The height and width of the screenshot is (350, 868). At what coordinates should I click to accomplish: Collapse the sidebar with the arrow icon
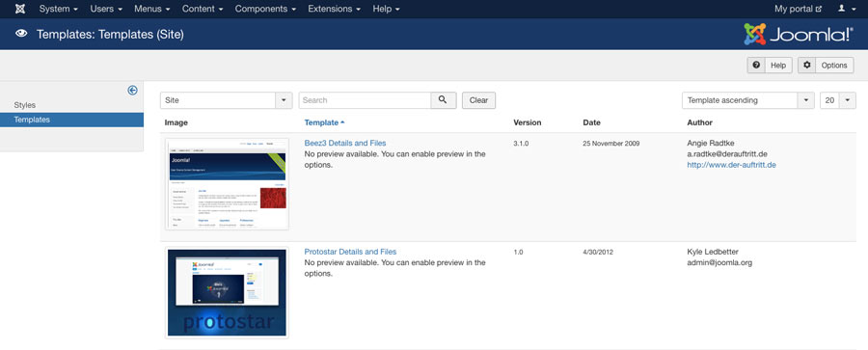point(132,91)
